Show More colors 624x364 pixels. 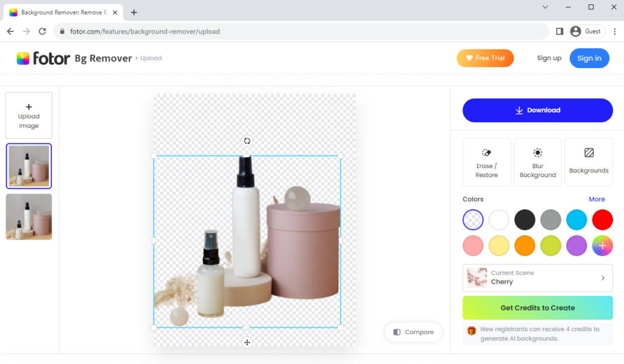597,199
